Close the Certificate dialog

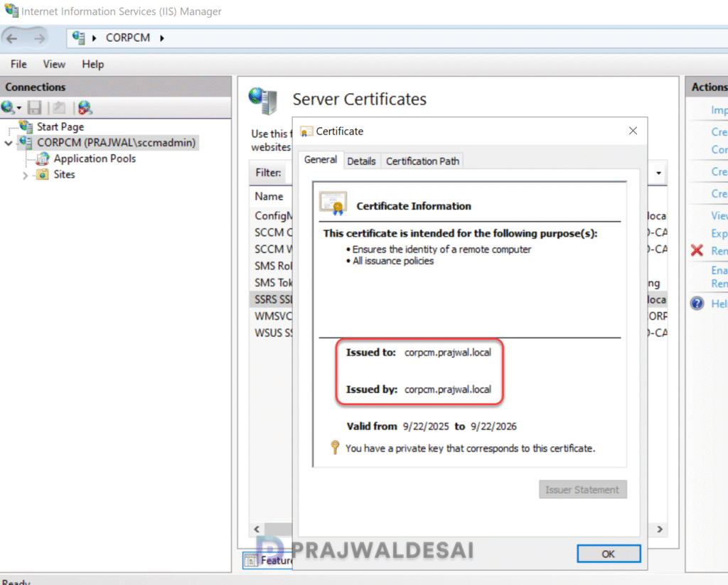pos(633,131)
